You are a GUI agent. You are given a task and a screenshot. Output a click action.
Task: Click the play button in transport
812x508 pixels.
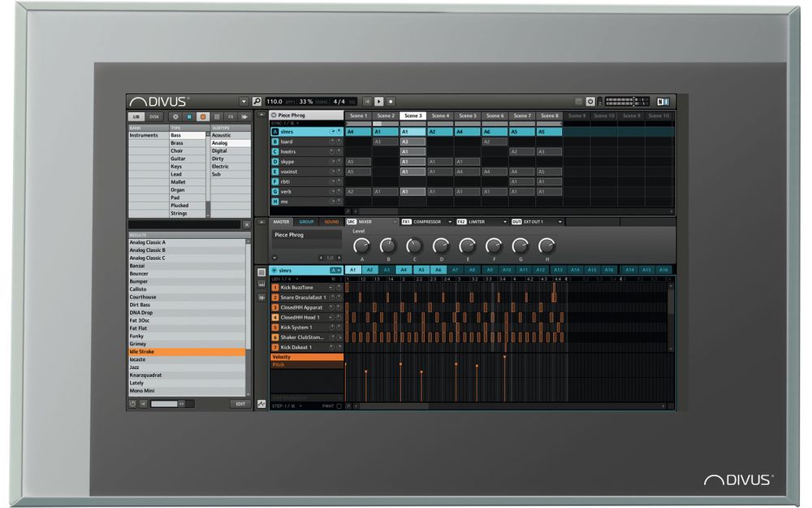tap(379, 102)
